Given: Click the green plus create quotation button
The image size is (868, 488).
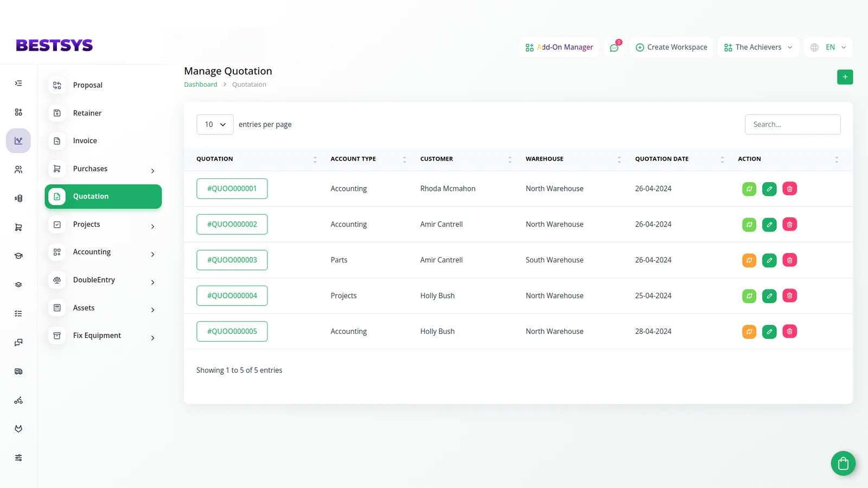Looking at the screenshot, I should (845, 77).
